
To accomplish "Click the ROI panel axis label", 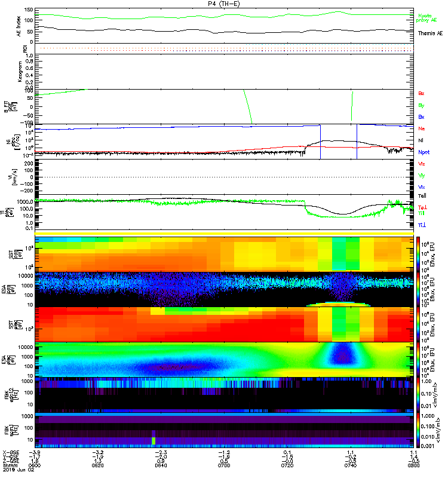I will click(x=25, y=48).
